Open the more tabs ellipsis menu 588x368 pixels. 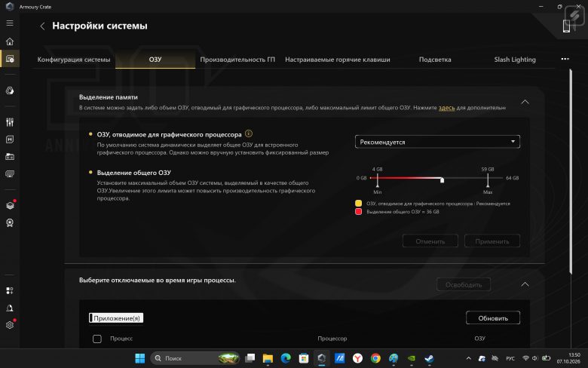pos(565,59)
